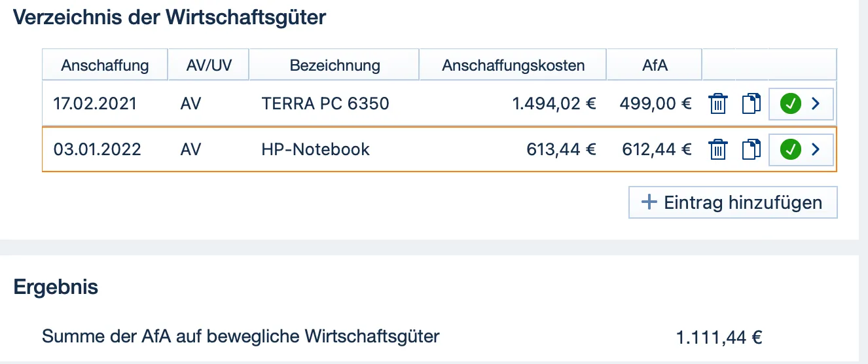Open HP-Notebook details chevron
This screenshot has width=868, height=364.
pyautogui.click(x=816, y=150)
